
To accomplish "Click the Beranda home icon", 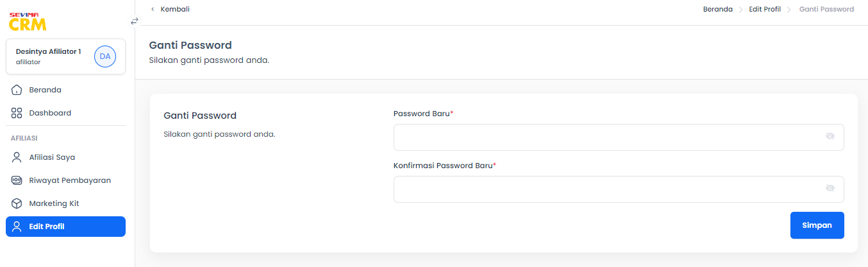I will (17, 90).
